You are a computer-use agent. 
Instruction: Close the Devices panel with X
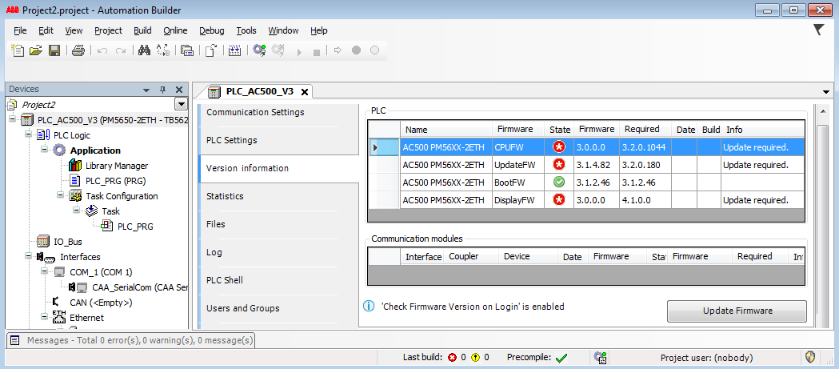tap(179, 90)
